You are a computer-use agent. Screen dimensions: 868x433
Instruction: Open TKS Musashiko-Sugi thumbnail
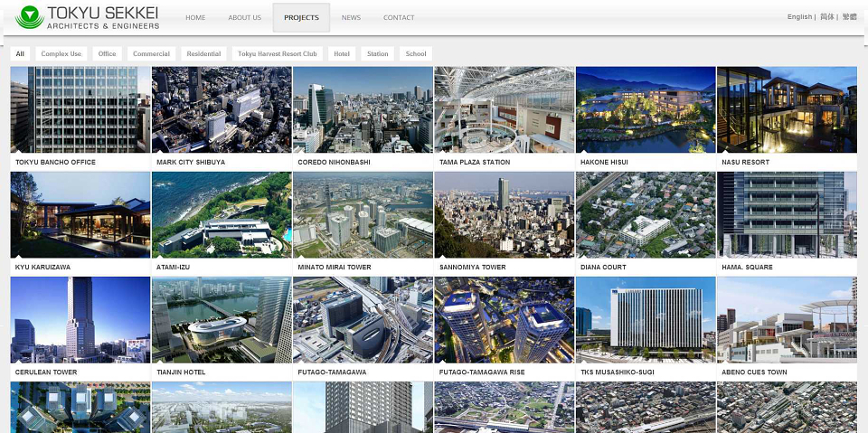point(646,320)
